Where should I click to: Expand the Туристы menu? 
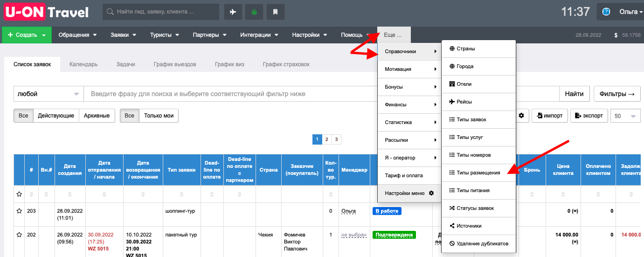click(164, 35)
